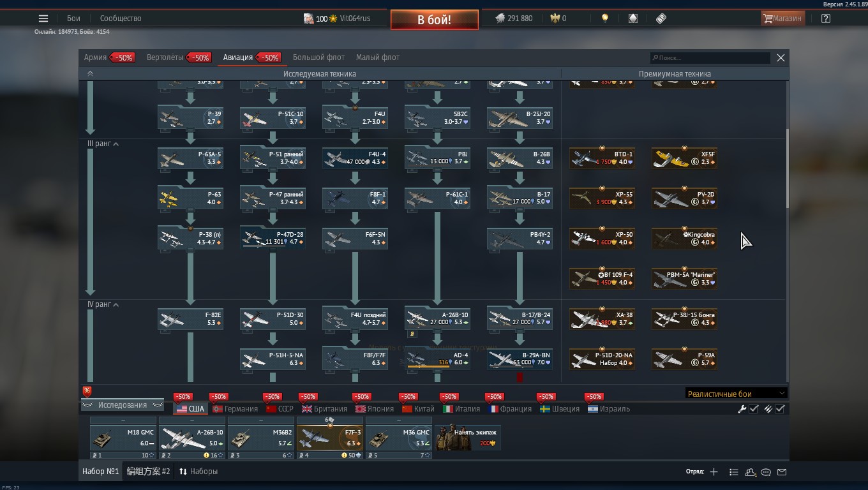The width and height of the screenshot is (868, 490).
Task: Select the P-63A-5 aircraft card
Action: pos(191,158)
